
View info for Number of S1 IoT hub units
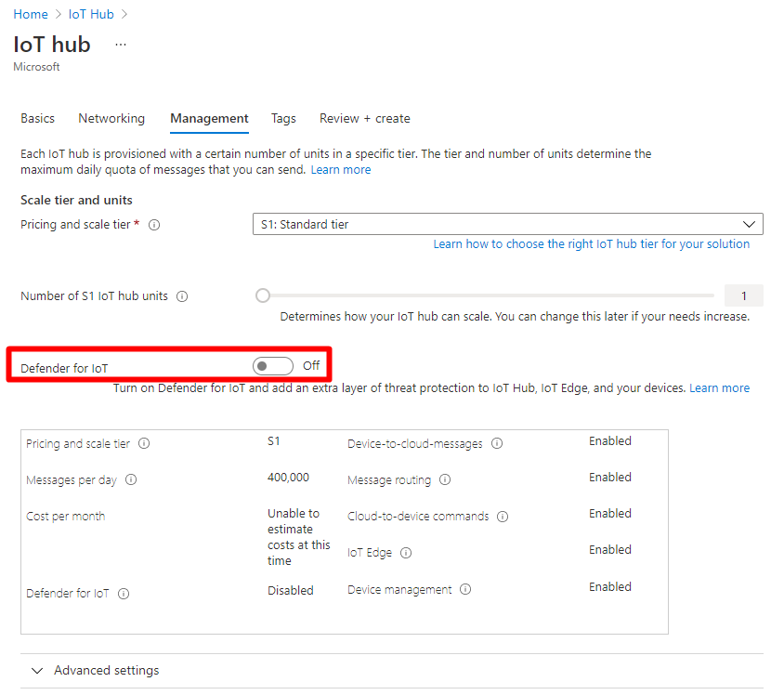pyautogui.click(x=182, y=295)
